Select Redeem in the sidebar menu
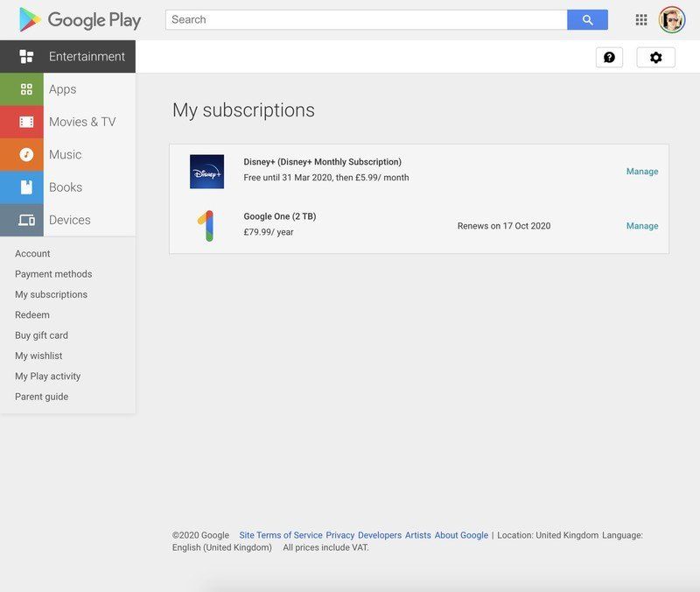Image resolution: width=700 pixels, height=592 pixels. [x=32, y=314]
